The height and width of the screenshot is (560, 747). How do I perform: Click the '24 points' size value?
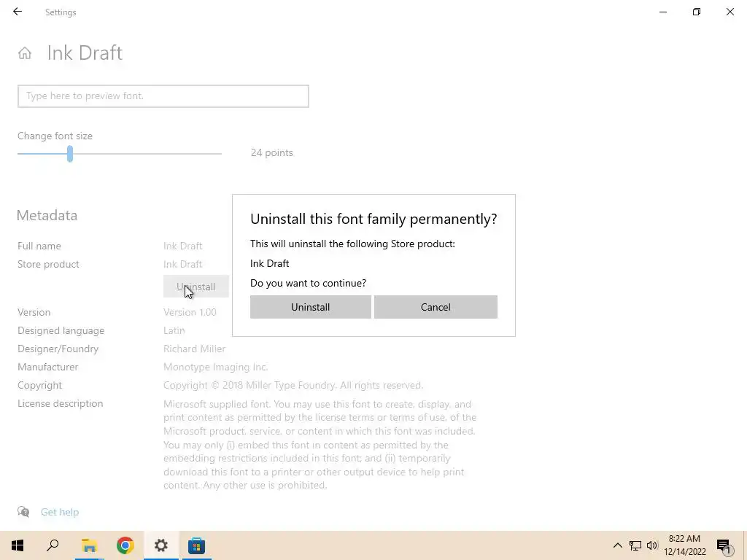[x=271, y=153]
